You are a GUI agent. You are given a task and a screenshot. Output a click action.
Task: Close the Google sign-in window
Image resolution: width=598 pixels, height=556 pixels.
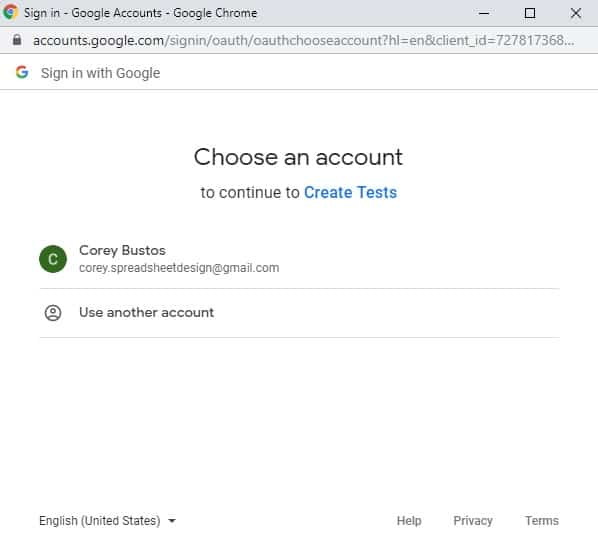pyautogui.click(x=575, y=13)
